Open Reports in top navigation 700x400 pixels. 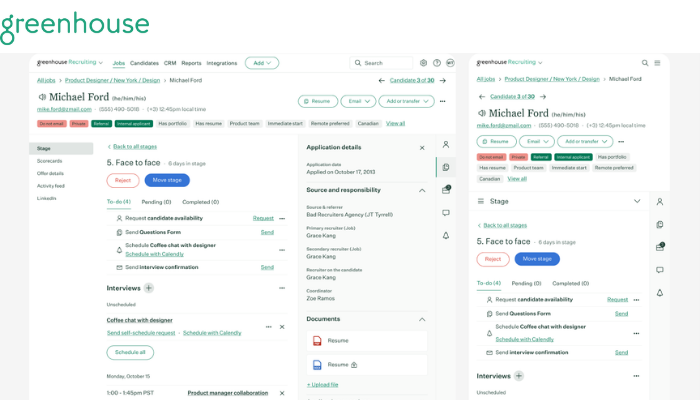pos(192,63)
